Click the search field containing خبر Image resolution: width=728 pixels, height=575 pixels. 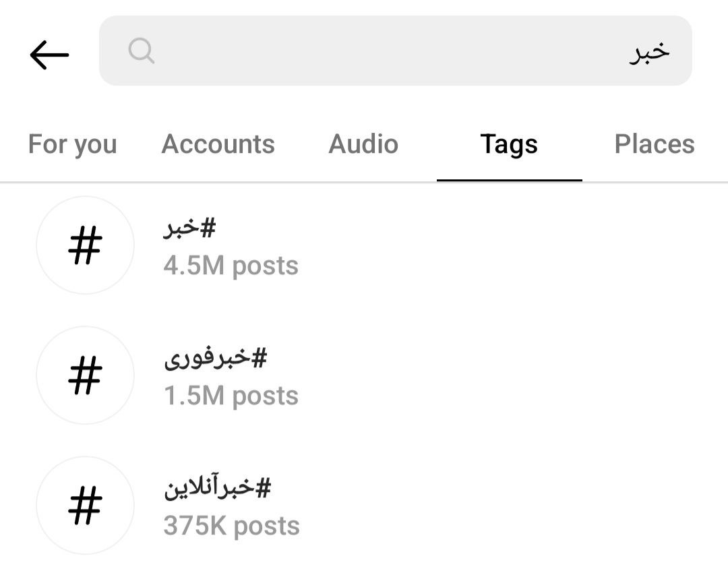coord(396,51)
